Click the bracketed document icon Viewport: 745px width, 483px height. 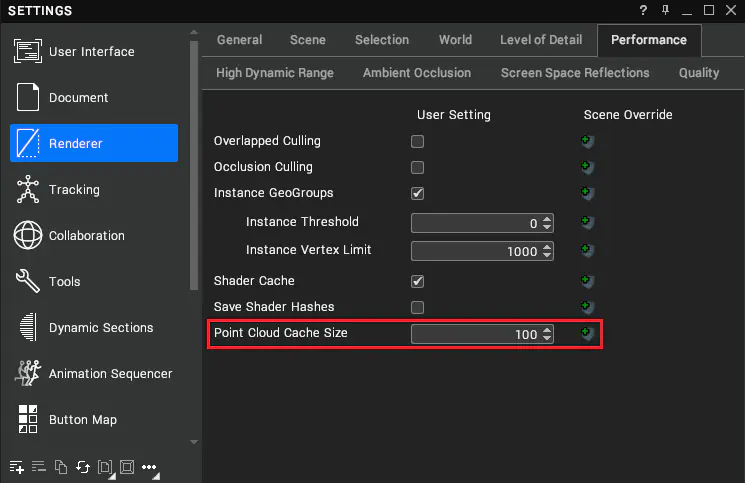tap(105, 467)
